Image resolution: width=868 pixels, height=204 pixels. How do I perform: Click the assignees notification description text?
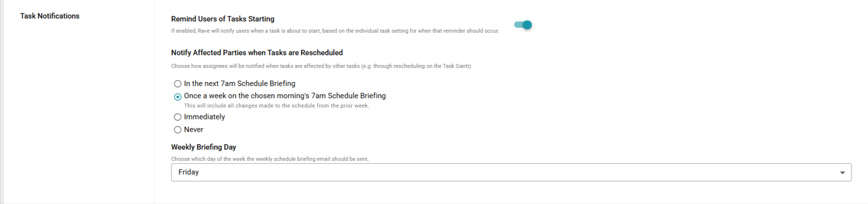pyautogui.click(x=321, y=66)
